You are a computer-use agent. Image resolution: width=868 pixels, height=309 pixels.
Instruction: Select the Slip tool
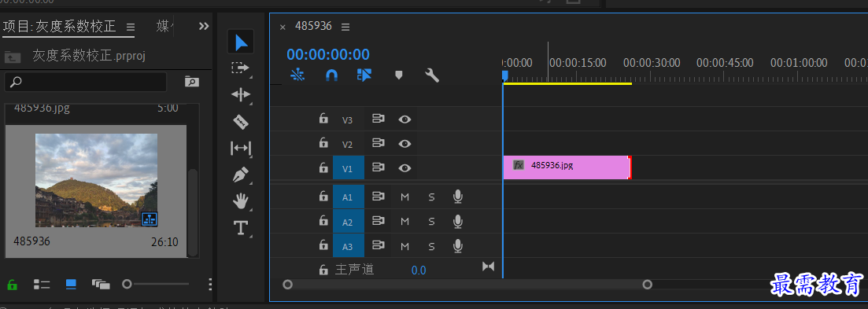point(241,148)
